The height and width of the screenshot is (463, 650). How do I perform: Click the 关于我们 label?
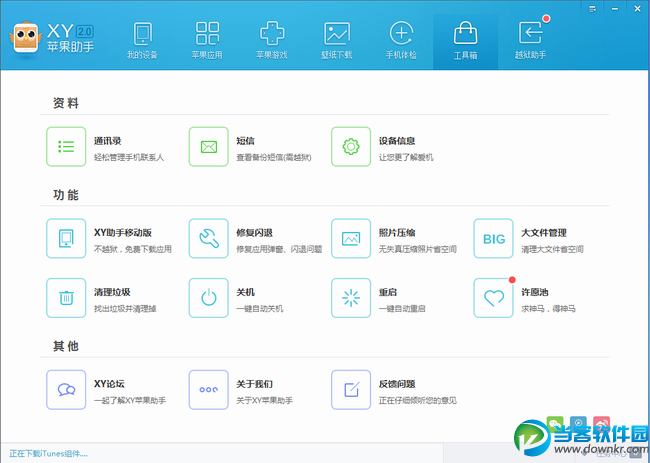[x=255, y=384]
